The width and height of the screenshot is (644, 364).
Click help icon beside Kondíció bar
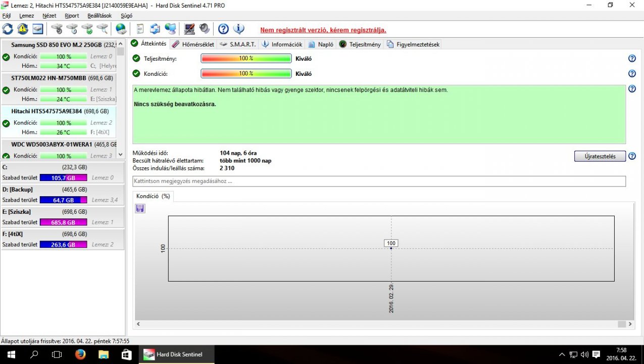coord(632,74)
